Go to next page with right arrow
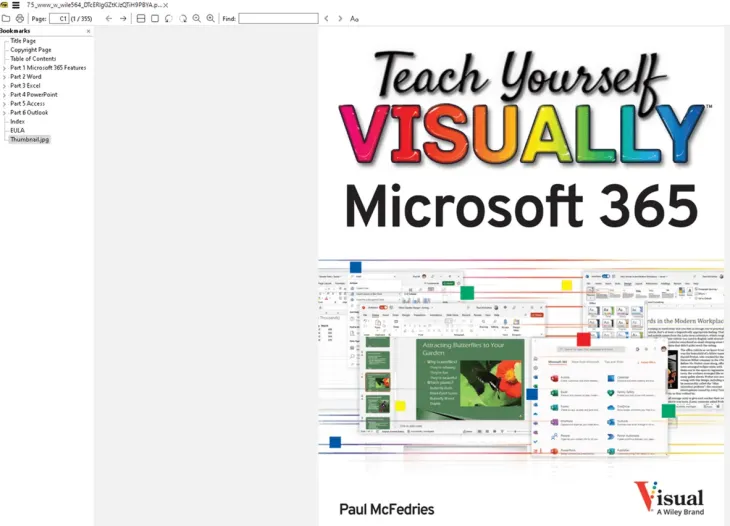This screenshot has width=730, height=526. pos(123,18)
